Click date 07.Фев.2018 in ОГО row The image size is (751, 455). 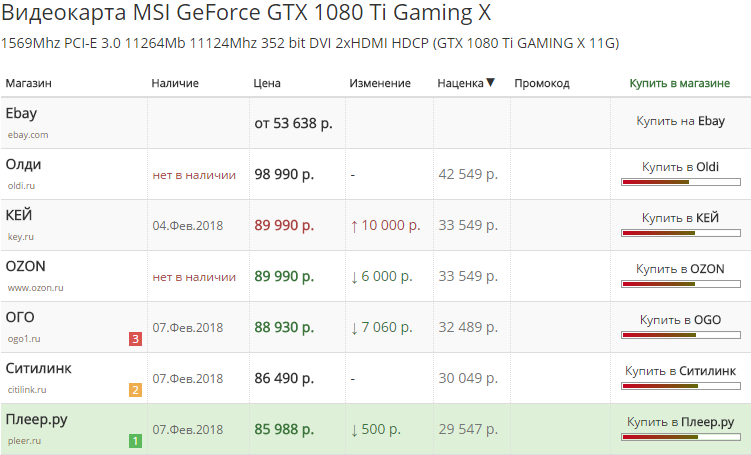(x=188, y=328)
